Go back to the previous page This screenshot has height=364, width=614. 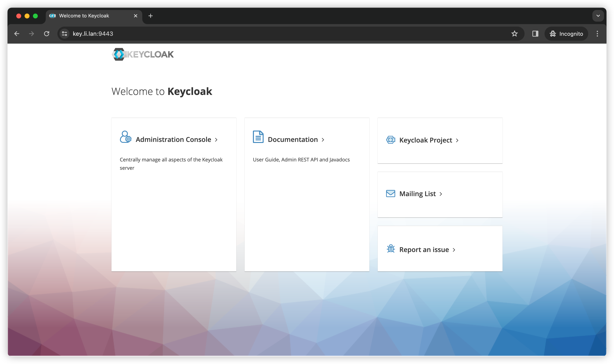[x=17, y=34]
